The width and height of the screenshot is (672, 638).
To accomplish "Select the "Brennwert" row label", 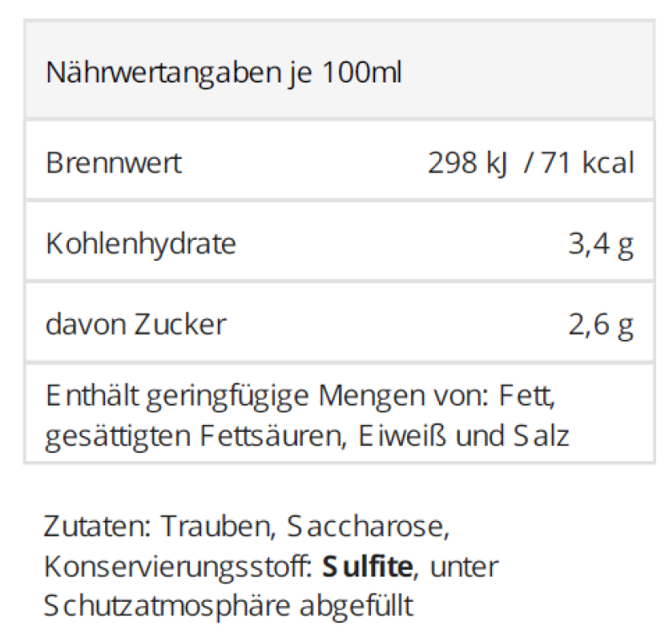I will pyautogui.click(x=114, y=162).
